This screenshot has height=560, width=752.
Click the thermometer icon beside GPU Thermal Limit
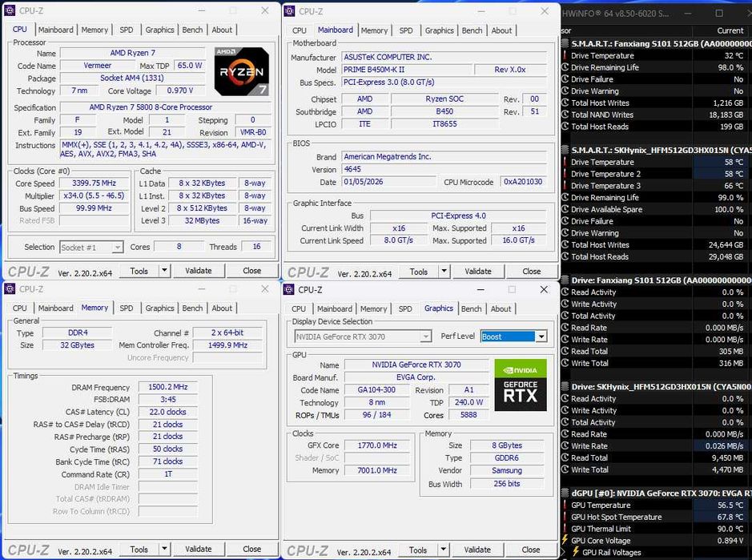(565, 529)
